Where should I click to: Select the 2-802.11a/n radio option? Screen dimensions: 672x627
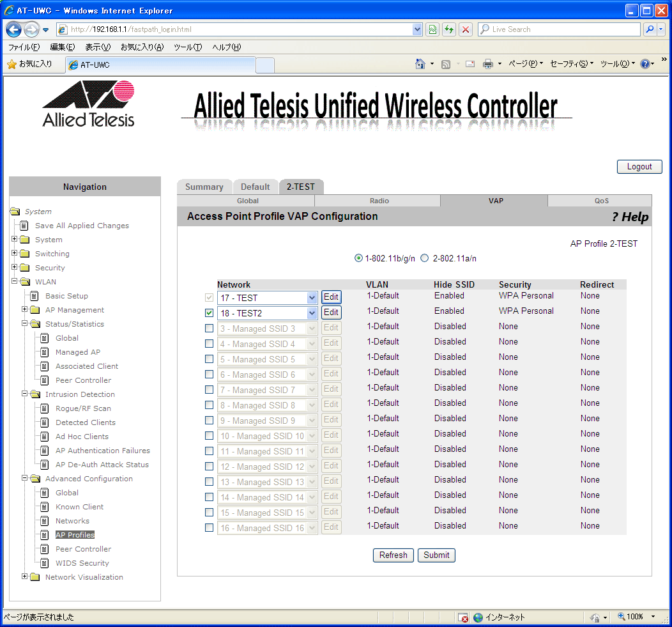click(424, 258)
